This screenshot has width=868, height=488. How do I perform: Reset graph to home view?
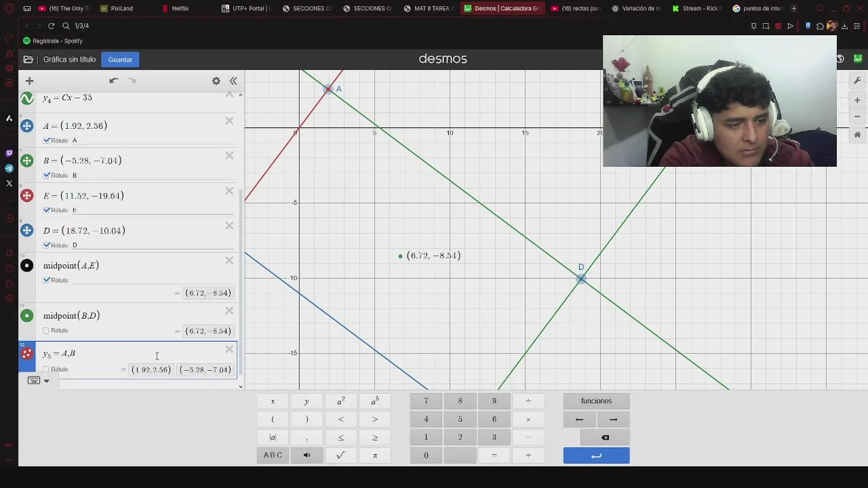coord(857,134)
